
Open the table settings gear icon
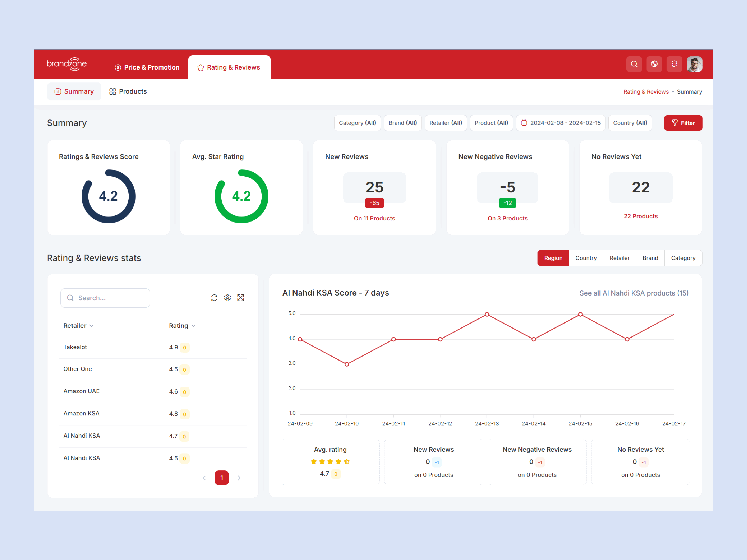(x=227, y=297)
